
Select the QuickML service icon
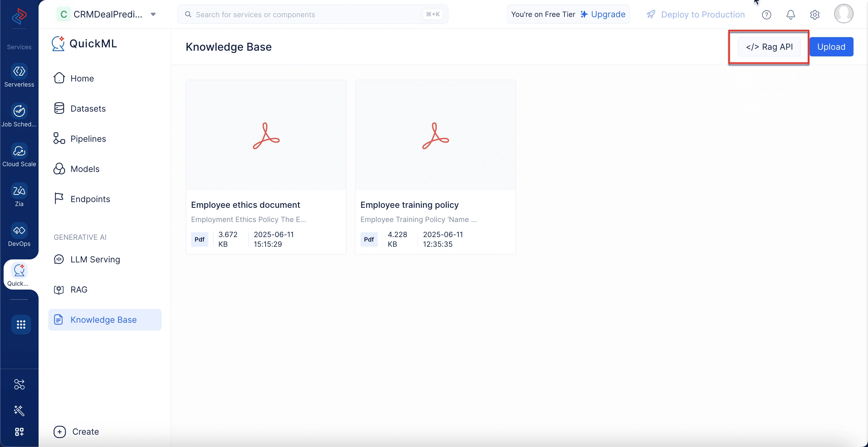click(x=19, y=274)
